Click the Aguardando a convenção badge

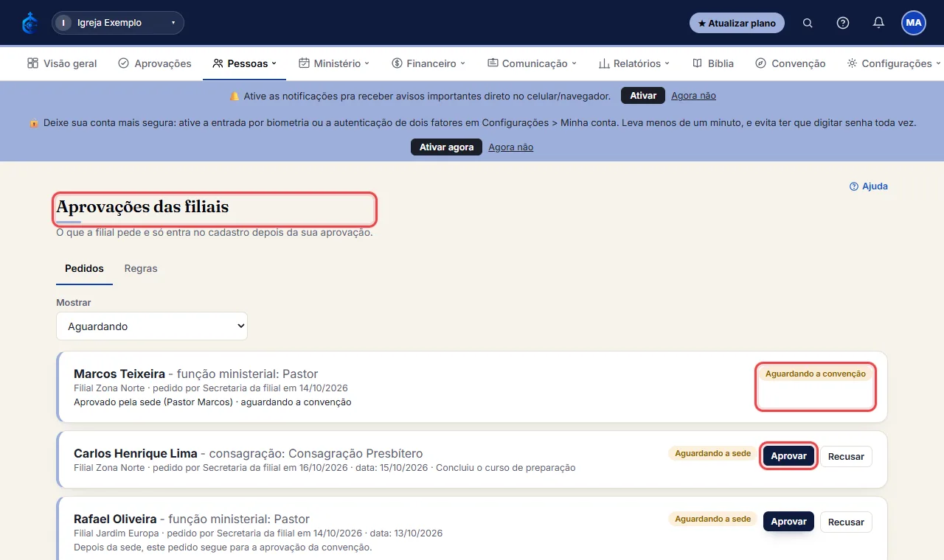point(816,374)
